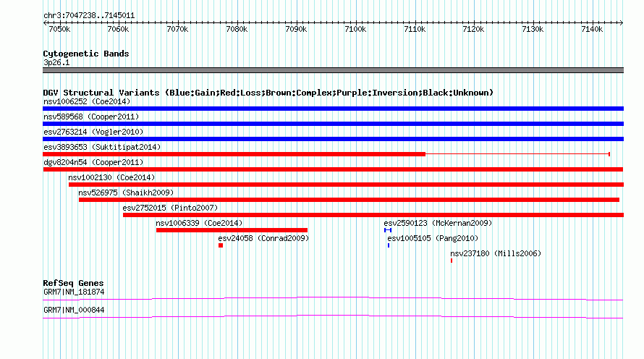The width and height of the screenshot is (644, 359).
Task: Open the GRM7|NM_181874 gene track line
Action: coord(333,299)
